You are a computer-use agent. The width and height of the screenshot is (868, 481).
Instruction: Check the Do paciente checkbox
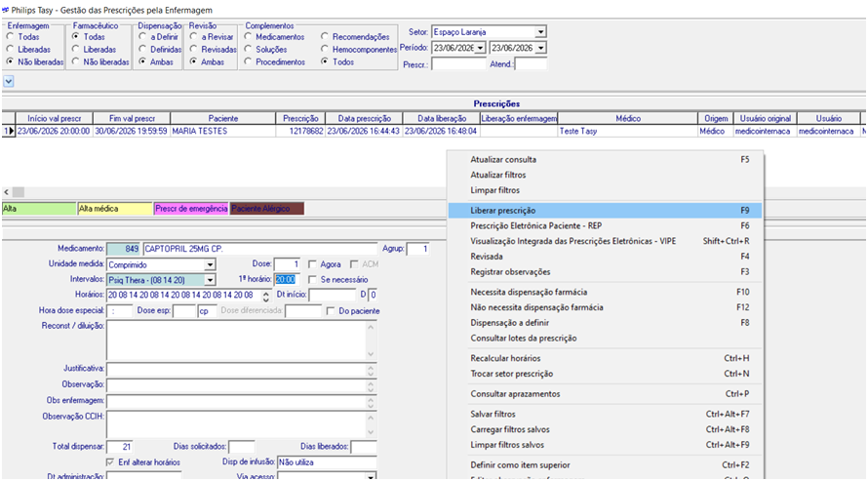(331, 311)
